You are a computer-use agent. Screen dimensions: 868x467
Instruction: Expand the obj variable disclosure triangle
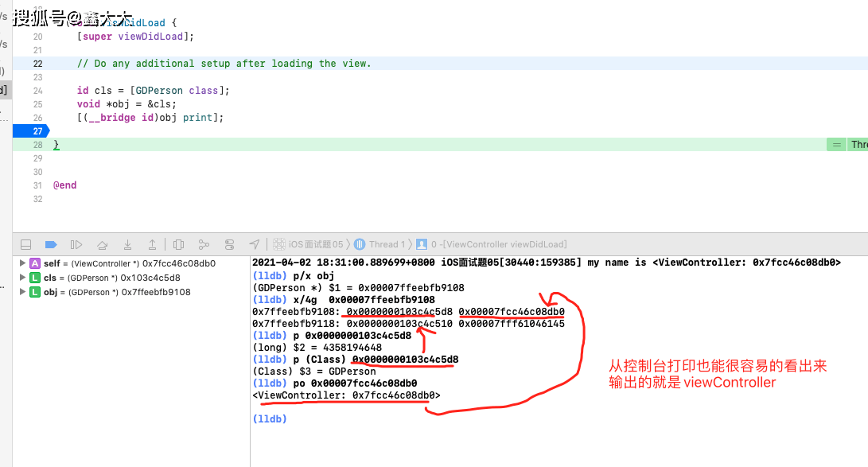(x=22, y=292)
